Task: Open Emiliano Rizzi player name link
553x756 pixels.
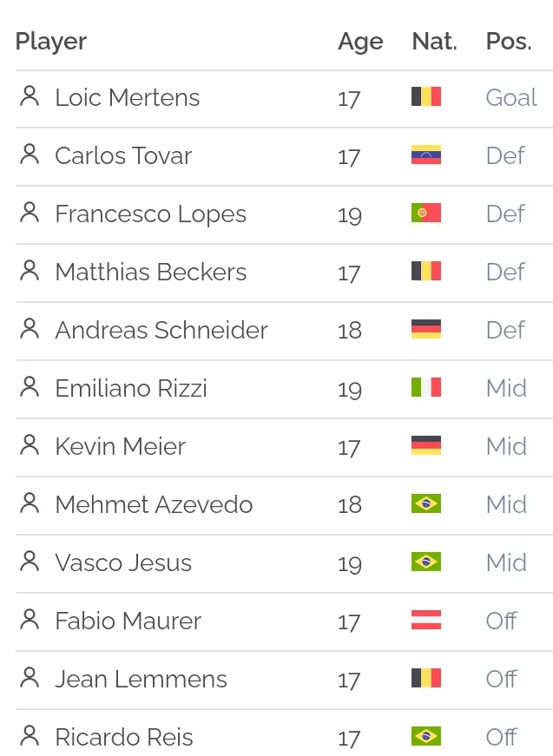Action: tap(131, 388)
